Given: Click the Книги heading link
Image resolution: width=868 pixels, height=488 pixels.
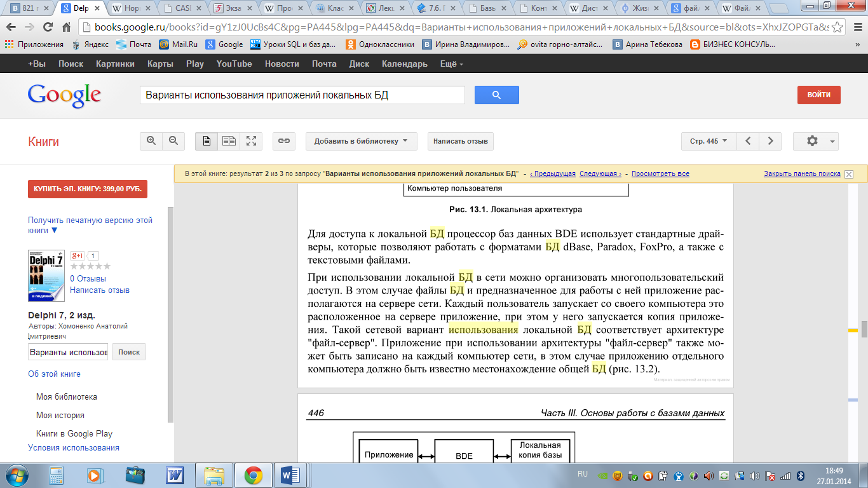Looking at the screenshot, I should pos(43,142).
